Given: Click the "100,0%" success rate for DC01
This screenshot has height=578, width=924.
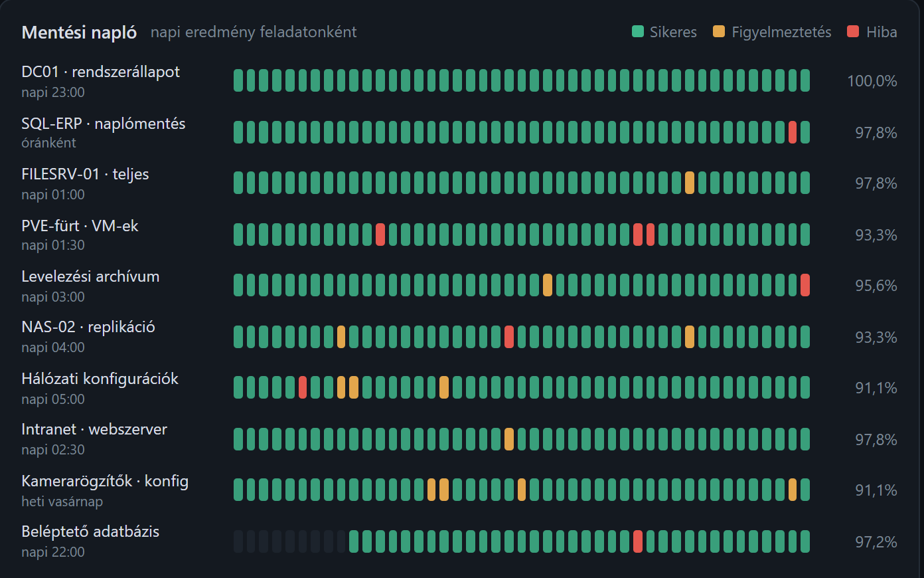Looking at the screenshot, I should (872, 81).
